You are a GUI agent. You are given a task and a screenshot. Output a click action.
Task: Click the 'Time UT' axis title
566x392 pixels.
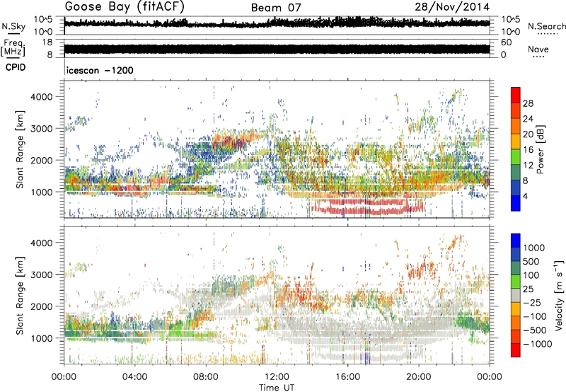tap(277, 388)
